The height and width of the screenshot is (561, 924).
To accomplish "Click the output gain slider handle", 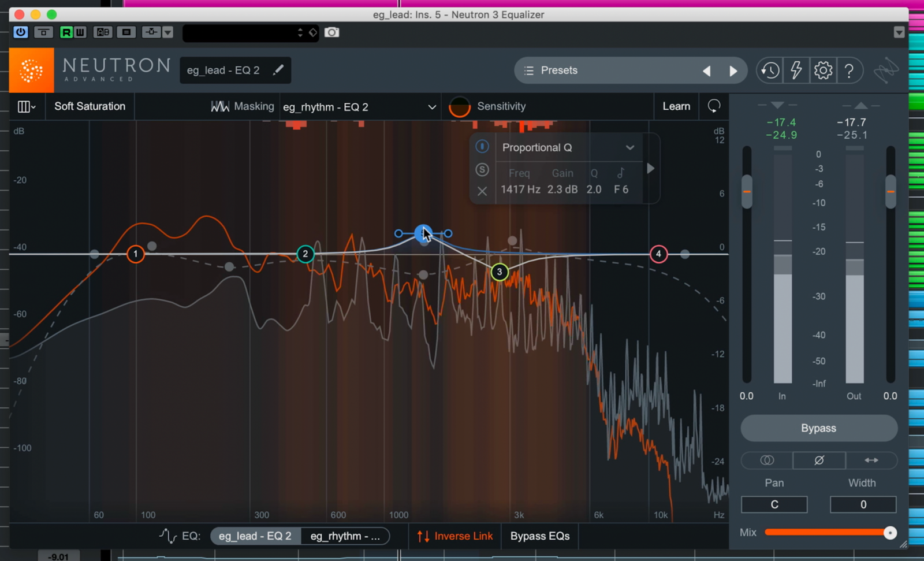I will (x=891, y=191).
